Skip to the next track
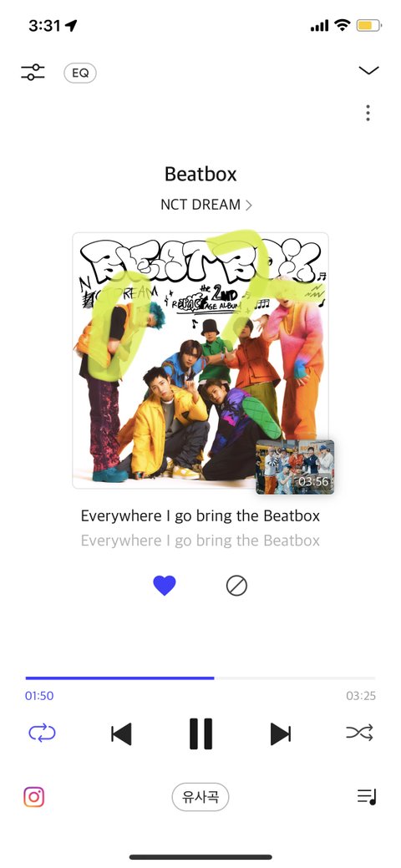 (280, 734)
